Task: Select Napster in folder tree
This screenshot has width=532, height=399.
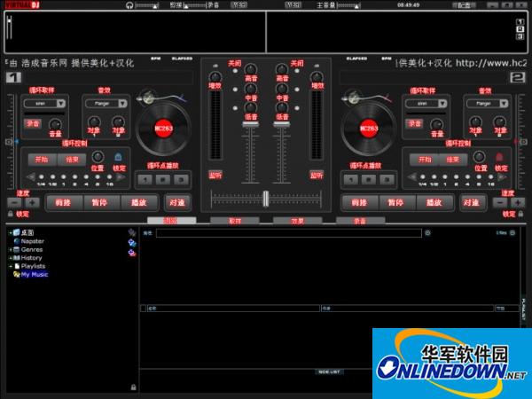Action: (32, 241)
